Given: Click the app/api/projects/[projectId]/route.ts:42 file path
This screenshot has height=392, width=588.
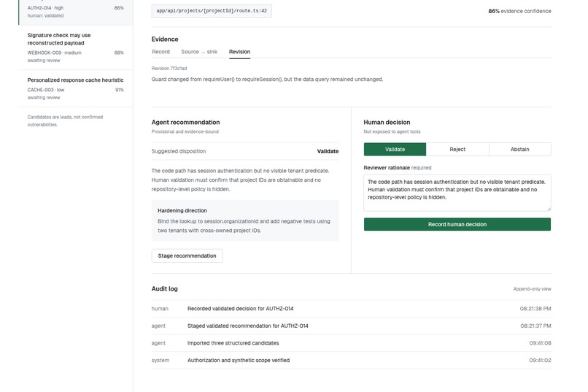Looking at the screenshot, I should click(x=212, y=11).
